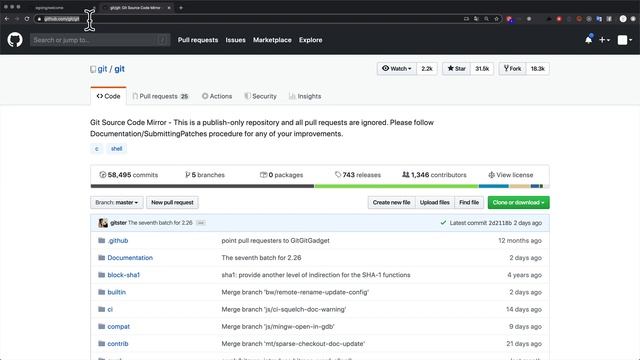The width and height of the screenshot is (640, 360).
Task: Click the contrib folder icon
Action: coord(102,343)
